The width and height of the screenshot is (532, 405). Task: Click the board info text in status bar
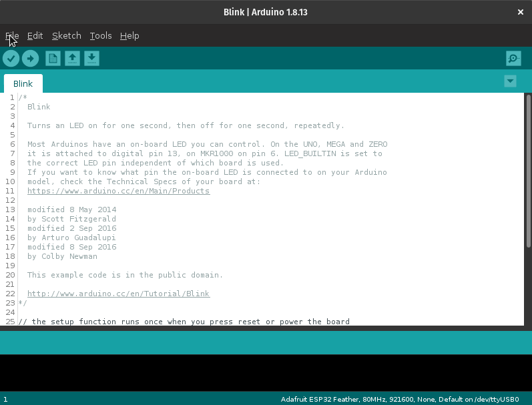tap(400, 399)
